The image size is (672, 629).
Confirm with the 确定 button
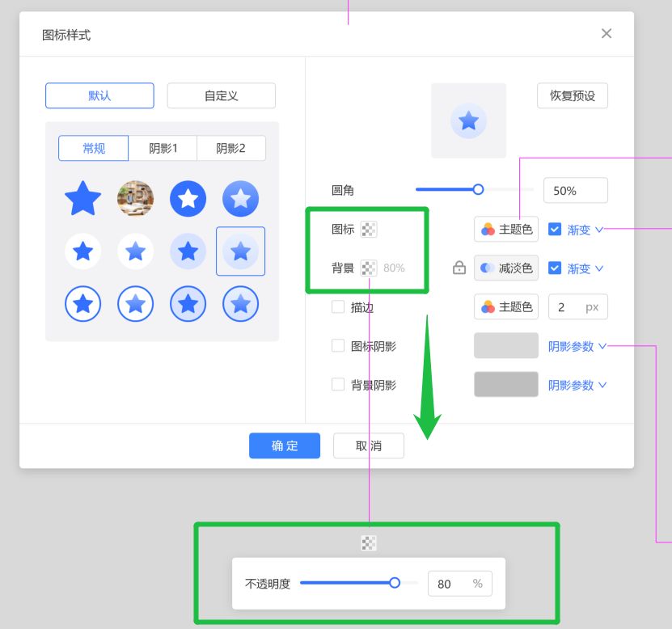tap(285, 445)
